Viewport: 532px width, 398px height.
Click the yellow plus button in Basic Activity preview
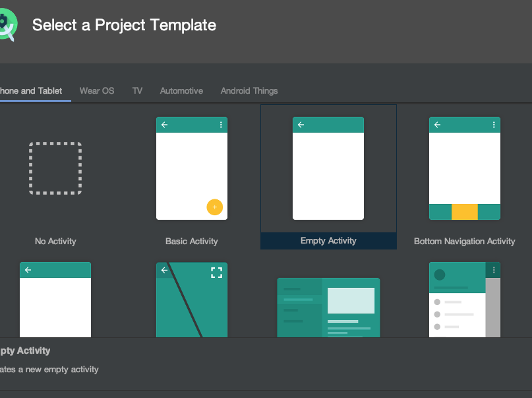point(214,207)
